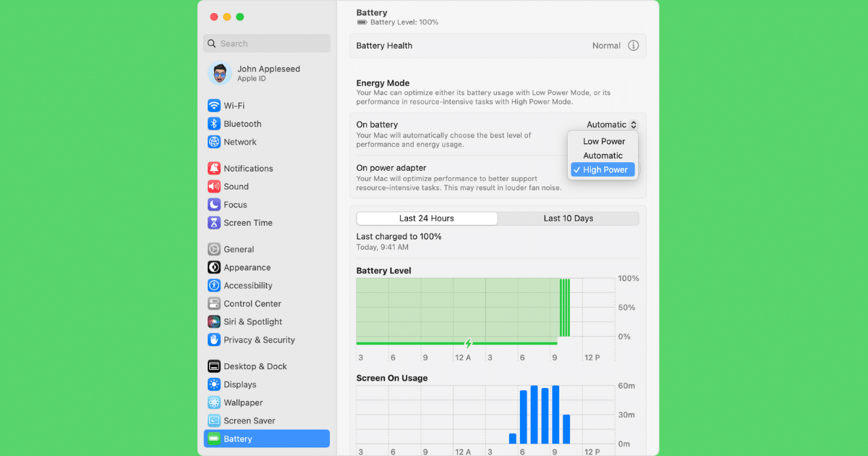Open the Displays sun icon
Viewport: 868px width, 456px height.
click(214, 384)
